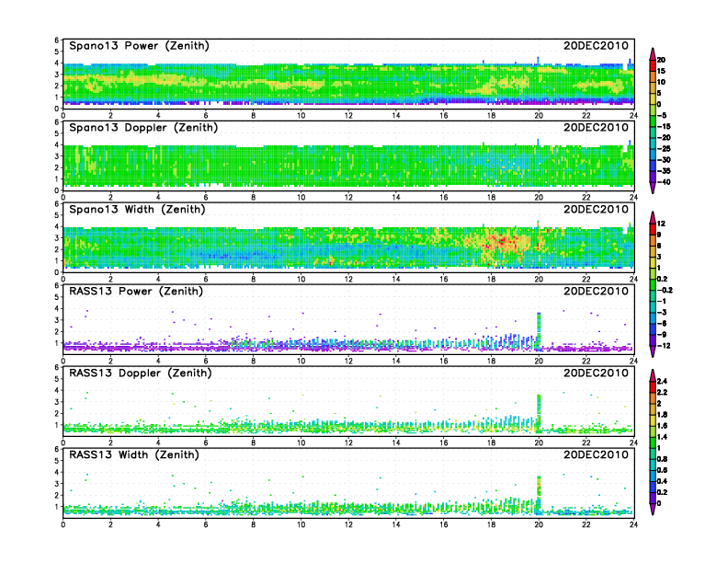Click the "-9" label on the middle colorbar
Viewport: 728px width, 563px height.
pyautogui.click(x=662, y=335)
